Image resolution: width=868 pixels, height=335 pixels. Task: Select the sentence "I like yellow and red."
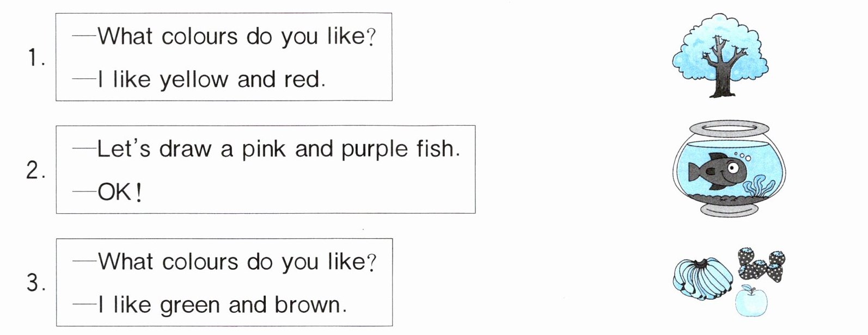[x=211, y=80]
